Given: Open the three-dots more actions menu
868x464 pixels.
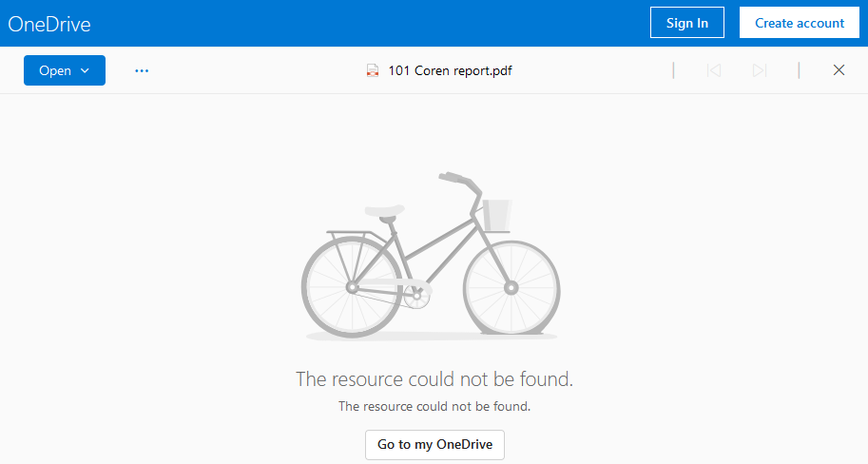Looking at the screenshot, I should [142, 71].
